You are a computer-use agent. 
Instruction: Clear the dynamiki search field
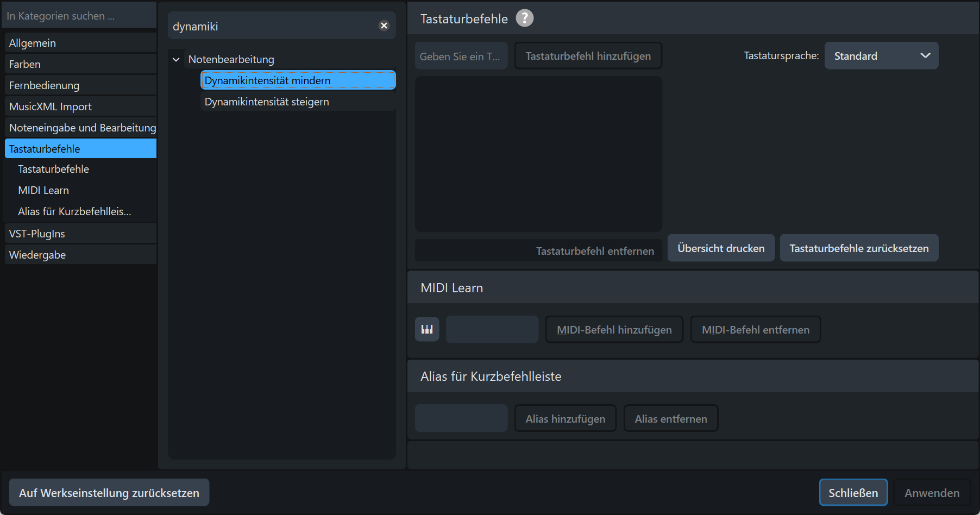(x=384, y=26)
